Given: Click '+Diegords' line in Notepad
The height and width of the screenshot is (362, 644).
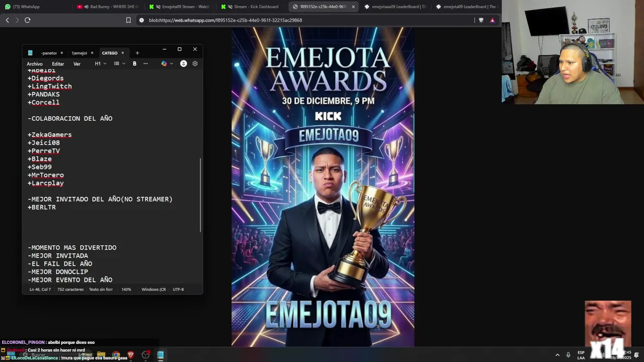Looking at the screenshot, I should tap(45, 78).
